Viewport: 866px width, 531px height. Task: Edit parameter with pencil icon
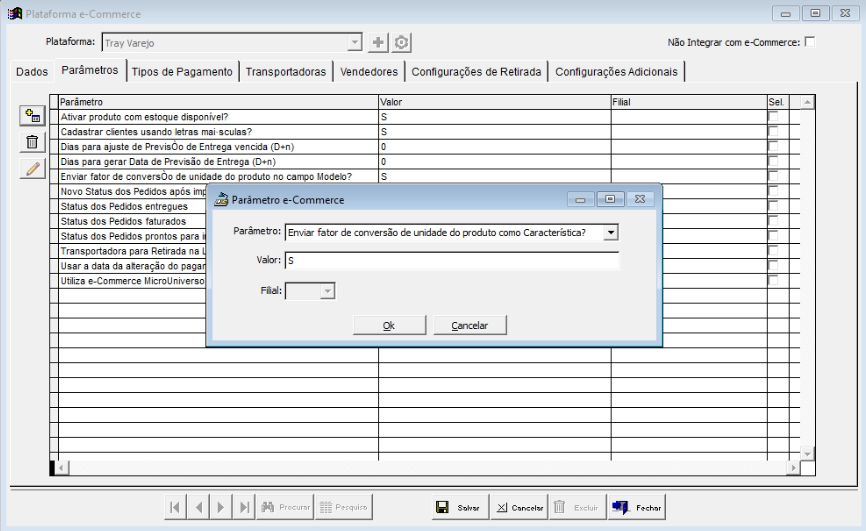(x=33, y=169)
